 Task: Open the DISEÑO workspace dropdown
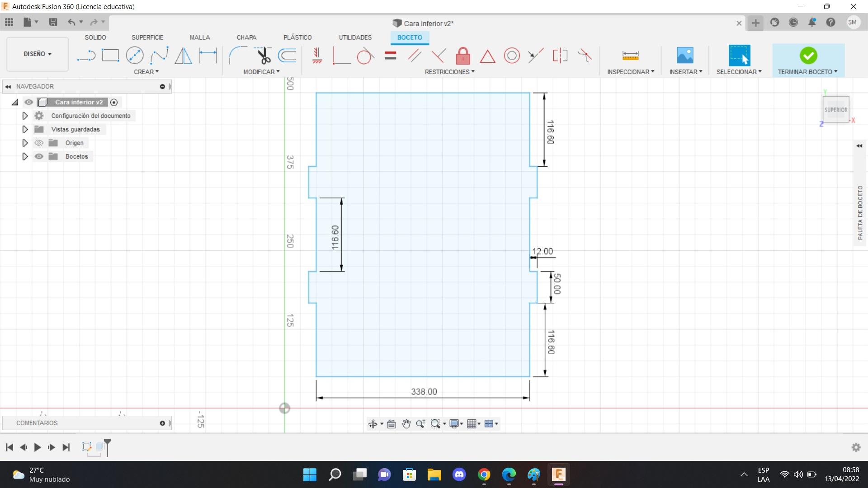pos(38,54)
